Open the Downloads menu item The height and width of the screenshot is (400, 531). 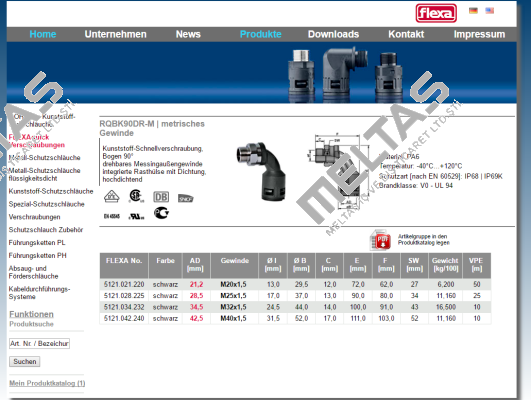point(333,34)
